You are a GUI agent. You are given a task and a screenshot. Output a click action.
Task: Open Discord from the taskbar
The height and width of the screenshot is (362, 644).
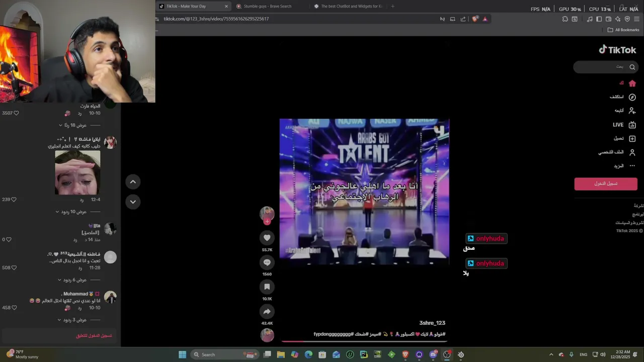pos(433,354)
